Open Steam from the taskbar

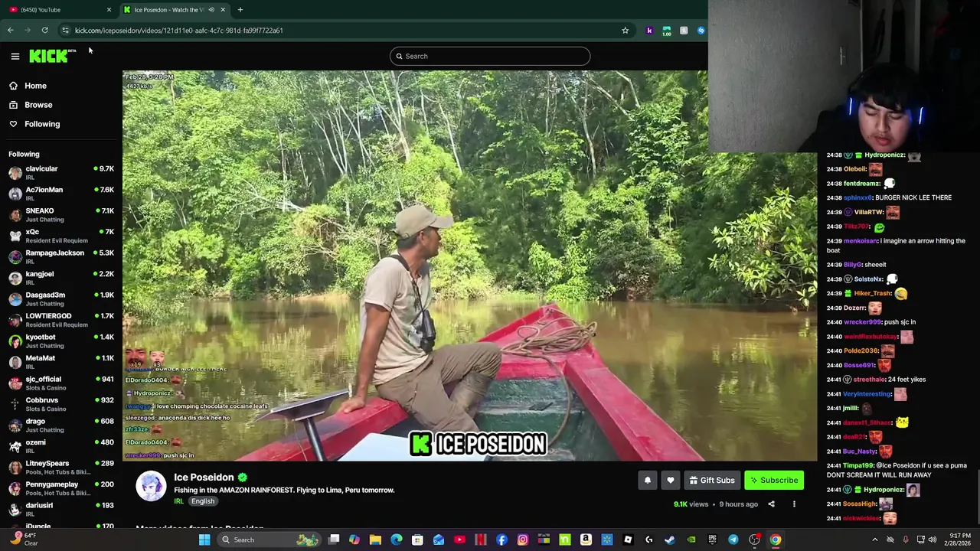click(x=670, y=540)
